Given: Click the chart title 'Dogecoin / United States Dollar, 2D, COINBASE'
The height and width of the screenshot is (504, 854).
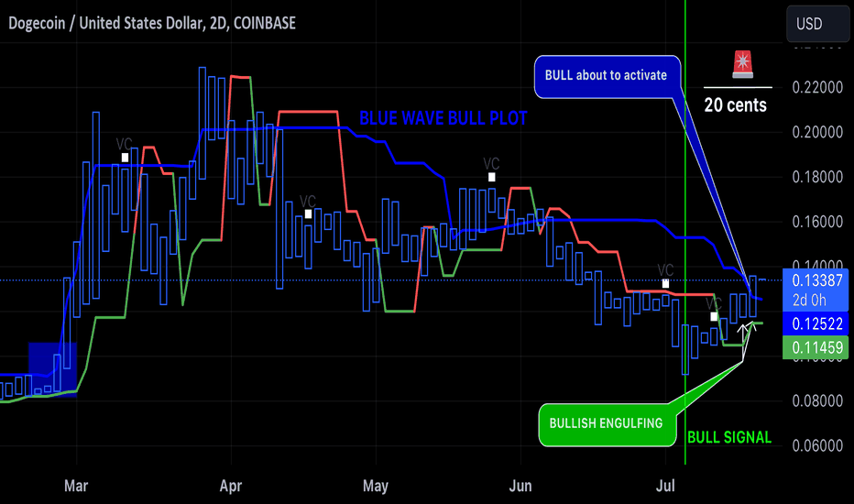Looking at the screenshot, I should 152,24.
